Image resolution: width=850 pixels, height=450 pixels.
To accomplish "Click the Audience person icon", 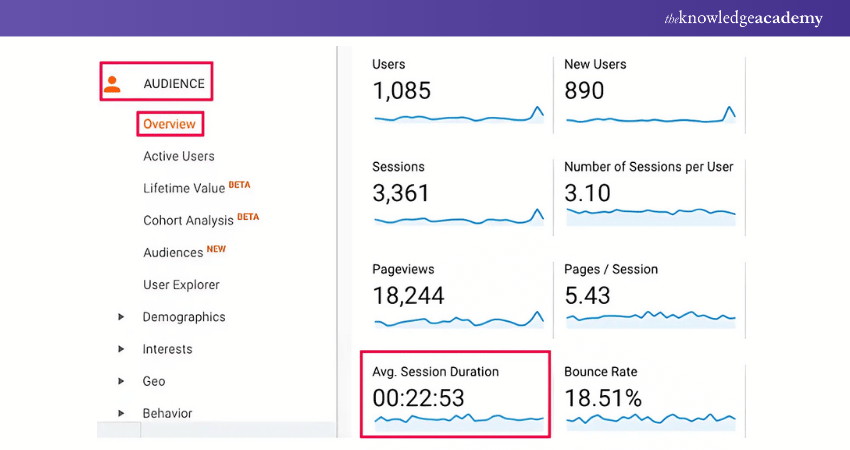I will [113, 84].
